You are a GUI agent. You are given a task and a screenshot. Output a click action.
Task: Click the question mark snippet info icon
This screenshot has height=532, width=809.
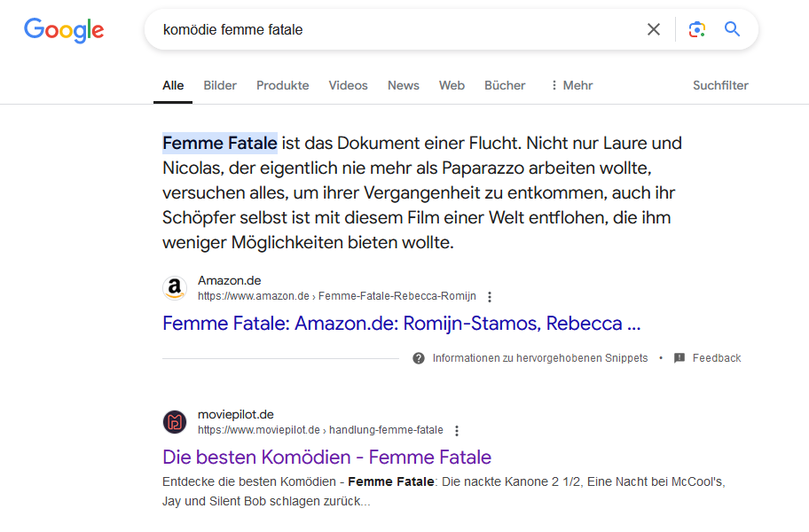[419, 357]
